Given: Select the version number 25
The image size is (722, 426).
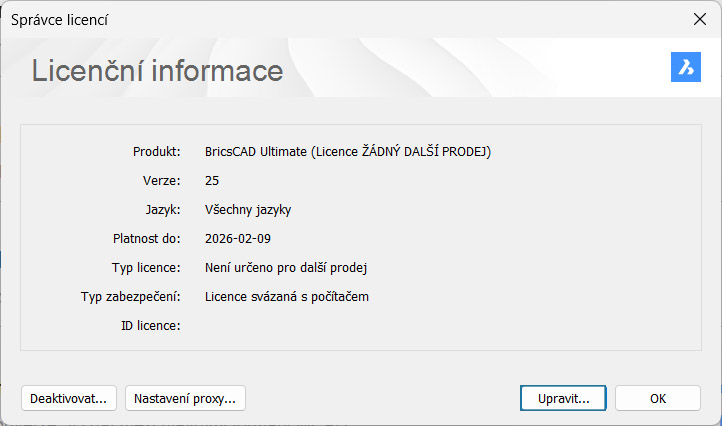Looking at the screenshot, I should [212, 181].
